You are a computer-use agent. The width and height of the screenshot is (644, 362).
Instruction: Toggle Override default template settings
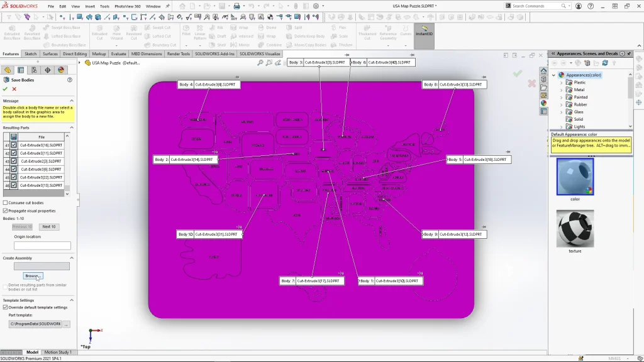click(x=6, y=307)
